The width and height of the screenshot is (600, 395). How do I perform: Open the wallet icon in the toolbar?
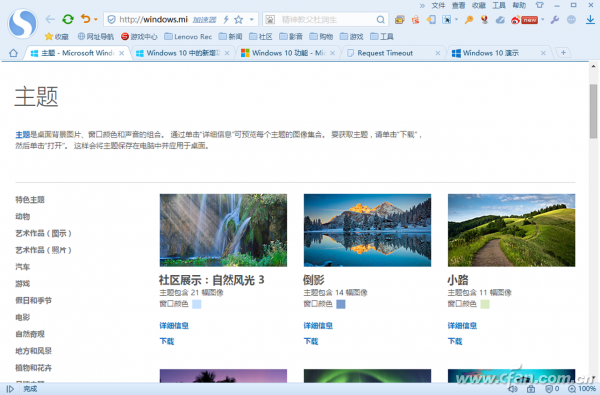pos(400,19)
